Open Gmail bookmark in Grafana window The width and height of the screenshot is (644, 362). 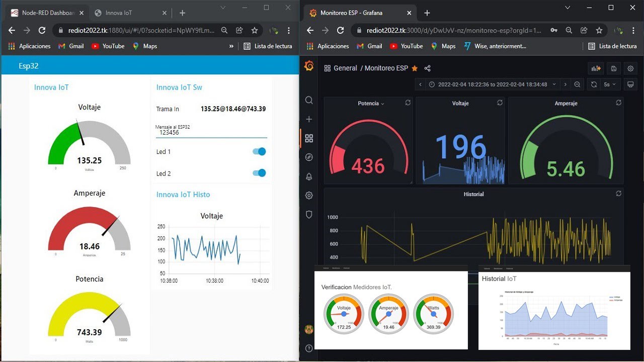pos(369,46)
